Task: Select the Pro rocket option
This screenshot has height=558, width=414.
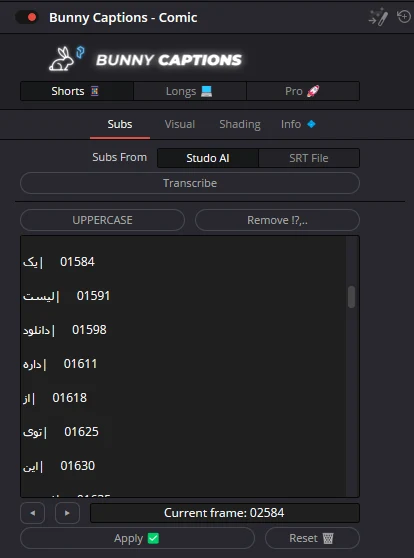Action: point(303,91)
